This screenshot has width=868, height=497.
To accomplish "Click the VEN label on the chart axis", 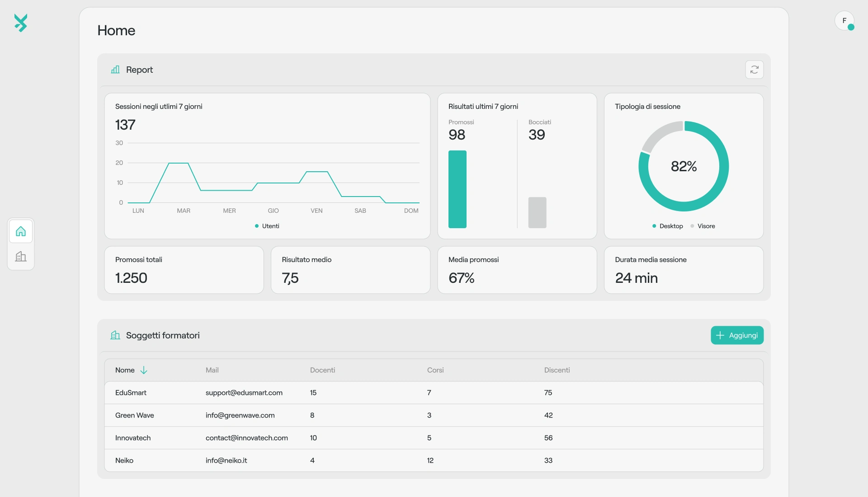I will (x=316, y=211).
